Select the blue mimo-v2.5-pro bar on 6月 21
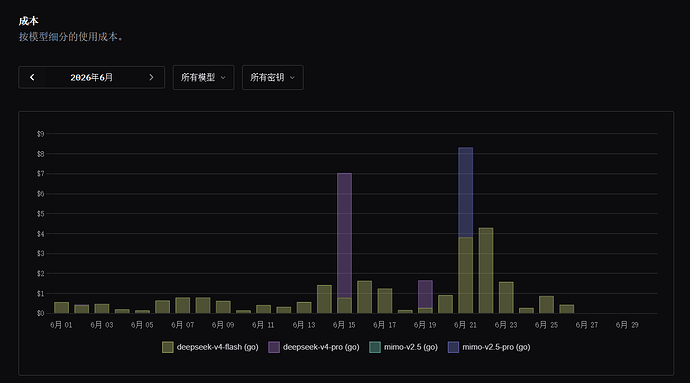Image resolution: width=690 pixels, height=383 pixels. (466, 192)
